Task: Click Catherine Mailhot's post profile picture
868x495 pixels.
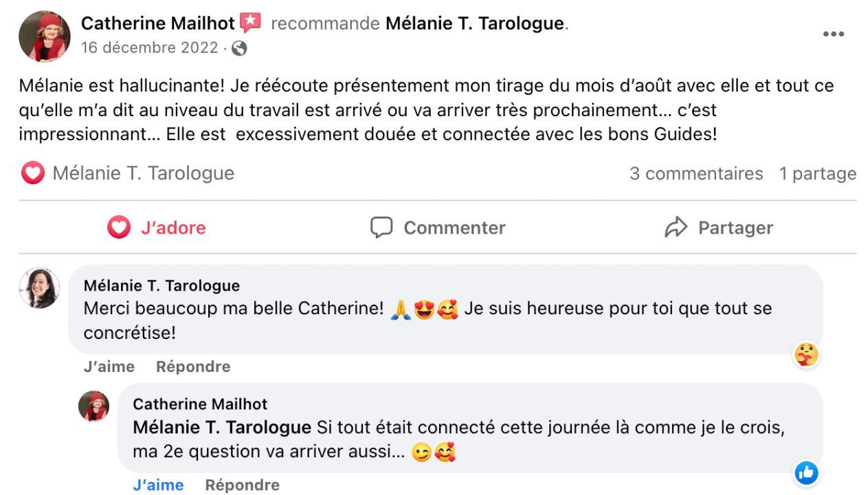Action: tap(44, 36)
